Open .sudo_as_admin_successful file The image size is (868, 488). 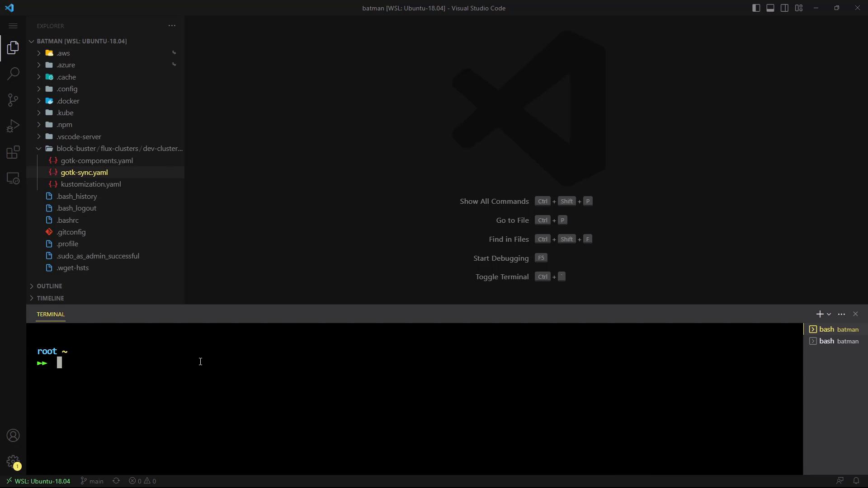(105, 256)
